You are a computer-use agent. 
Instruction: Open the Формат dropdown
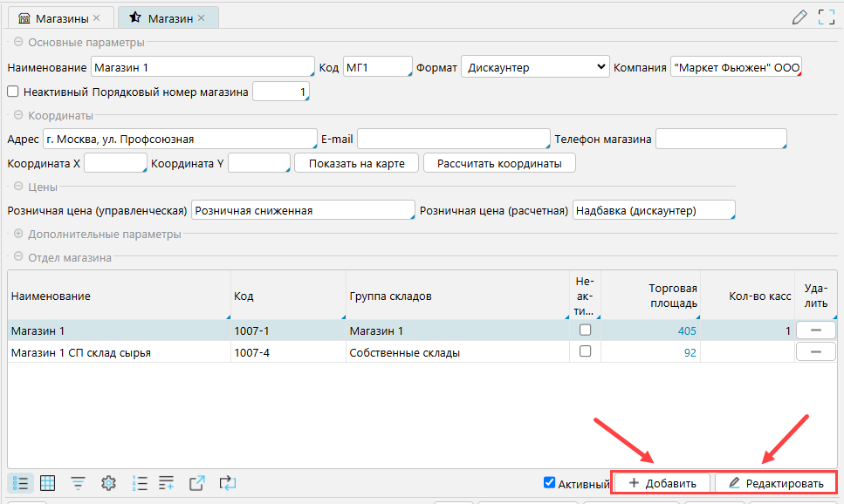pyautogui.click(x=535, y=67)
